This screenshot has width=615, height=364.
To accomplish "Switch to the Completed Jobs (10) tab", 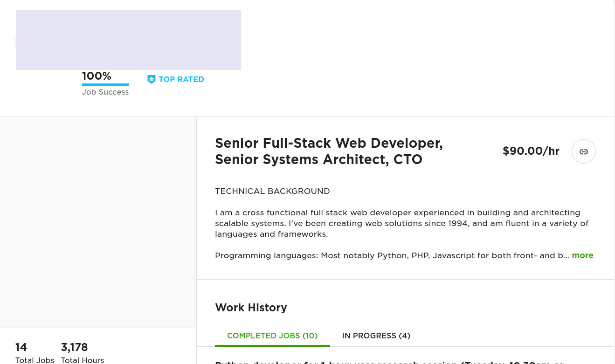I will click(272, 336).
